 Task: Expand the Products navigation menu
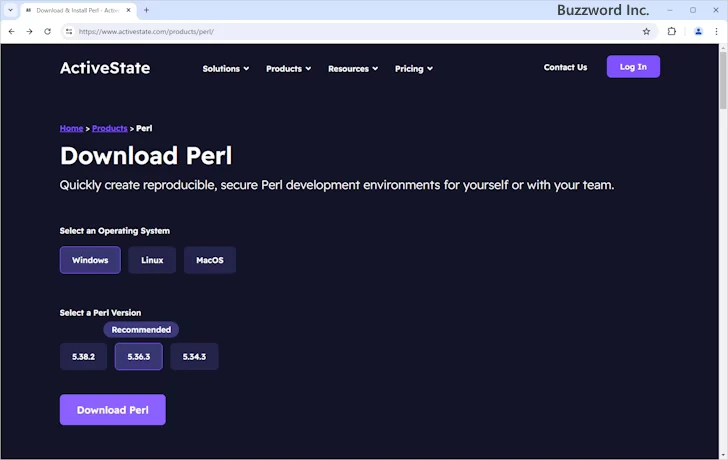288,69
